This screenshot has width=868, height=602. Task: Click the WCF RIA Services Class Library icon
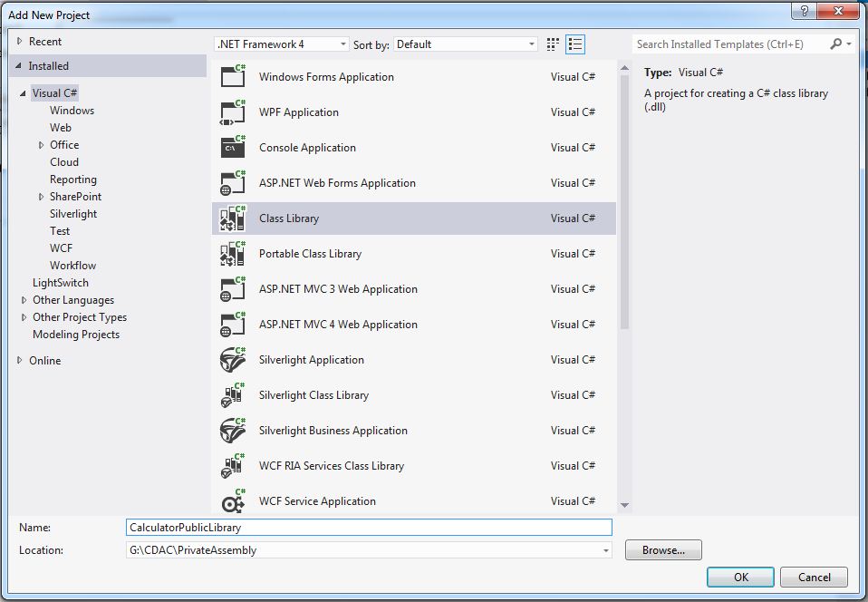(233, 466)
